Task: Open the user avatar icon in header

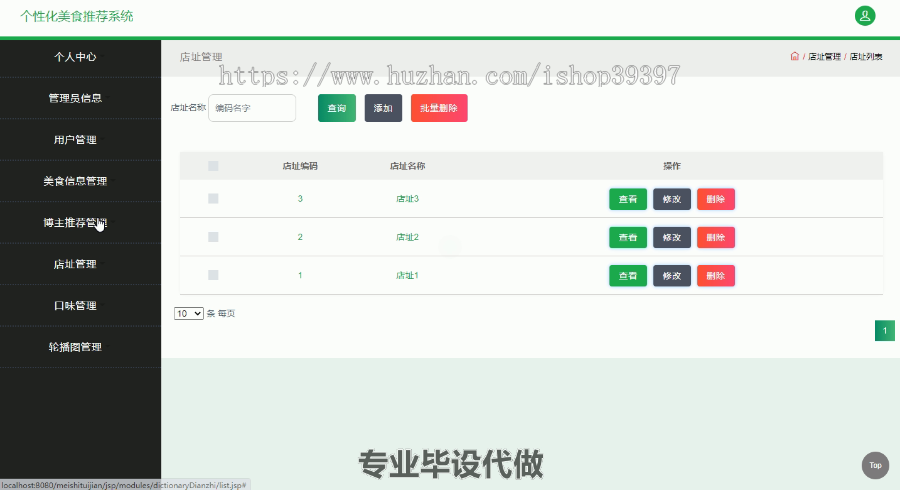Action: pos(865,16)
